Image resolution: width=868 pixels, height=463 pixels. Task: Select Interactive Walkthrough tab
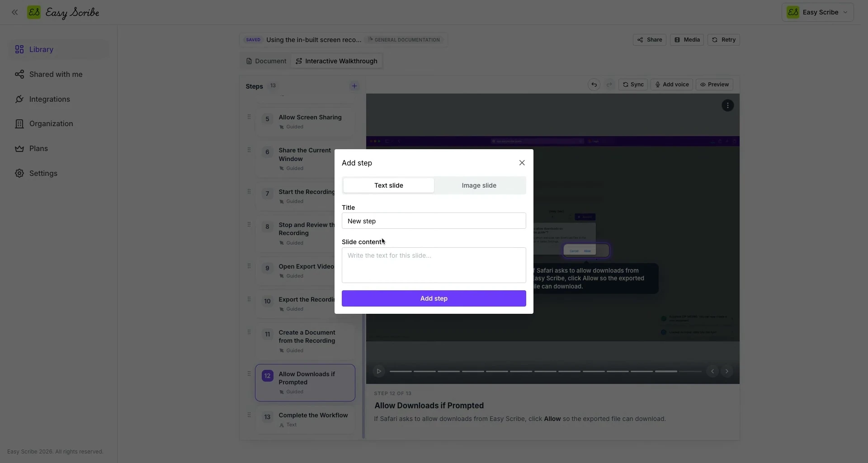click(336, 61)
